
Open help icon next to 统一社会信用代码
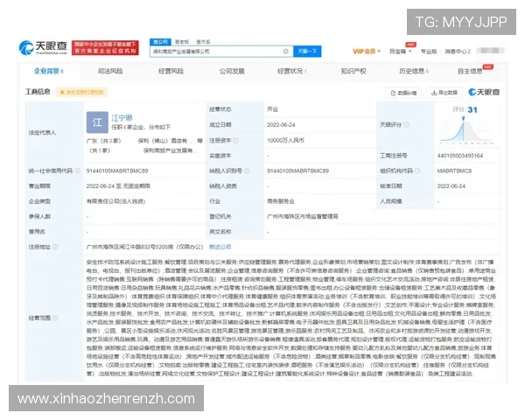point(77,171)
